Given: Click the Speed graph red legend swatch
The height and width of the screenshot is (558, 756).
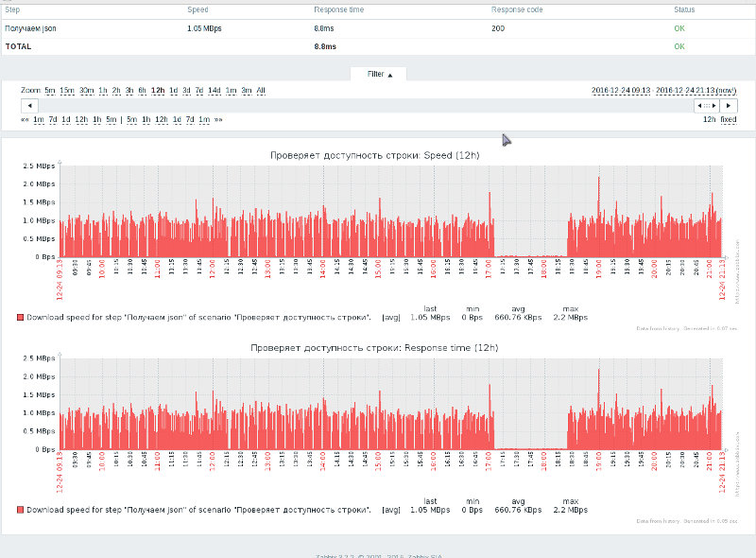Looking at the screenshot, I should pyautogui.click(x=20, y=318).
